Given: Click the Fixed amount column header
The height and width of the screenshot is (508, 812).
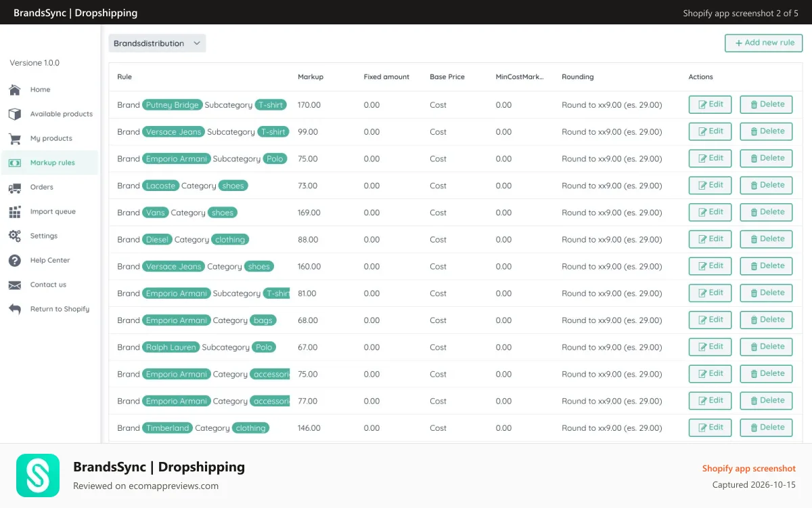Looking at the screenshot, I should pos(386,77).
